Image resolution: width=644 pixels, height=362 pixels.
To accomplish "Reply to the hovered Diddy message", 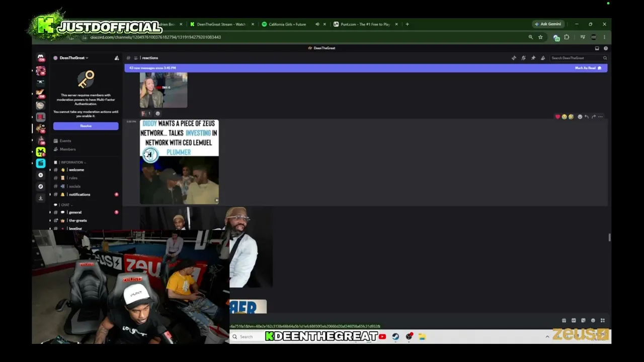I will click(x=587, y=117).
